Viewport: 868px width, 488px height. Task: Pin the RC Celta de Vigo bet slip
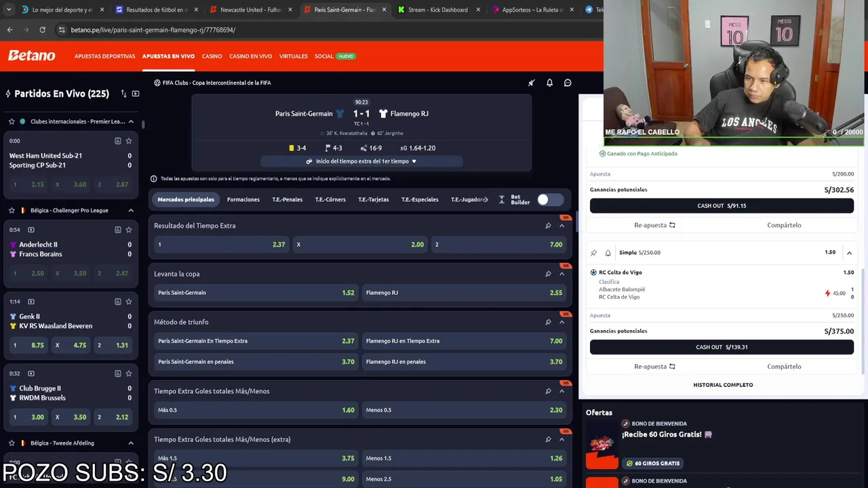(x=594, y=253)
